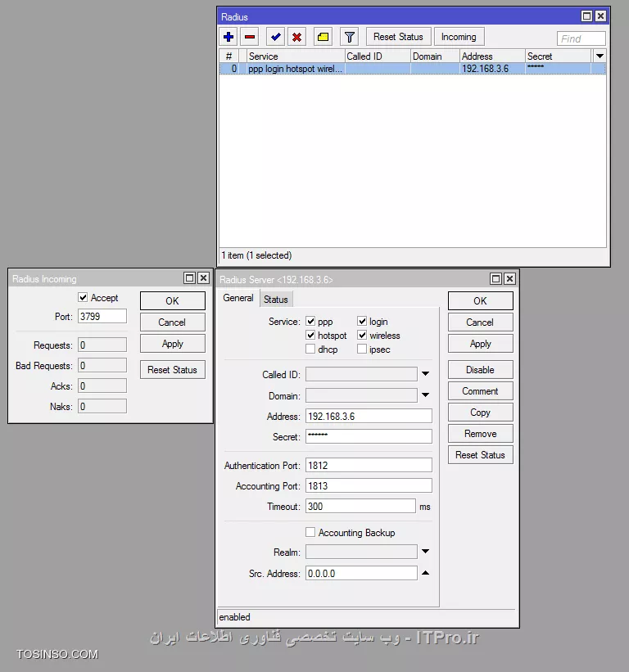Uncheck the ppp service checkbox
This screenshot has height=672, width=629.
[x=310, y=321]
